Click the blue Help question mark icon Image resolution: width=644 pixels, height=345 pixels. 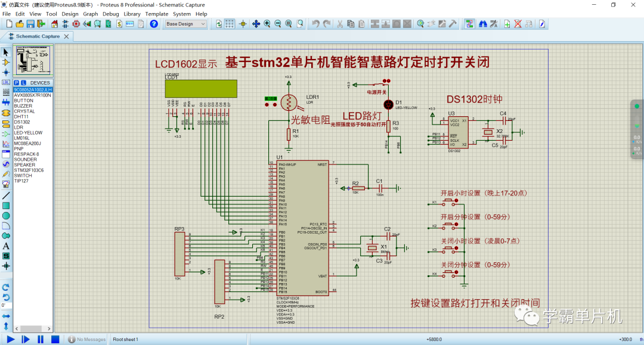coord(154,24)
